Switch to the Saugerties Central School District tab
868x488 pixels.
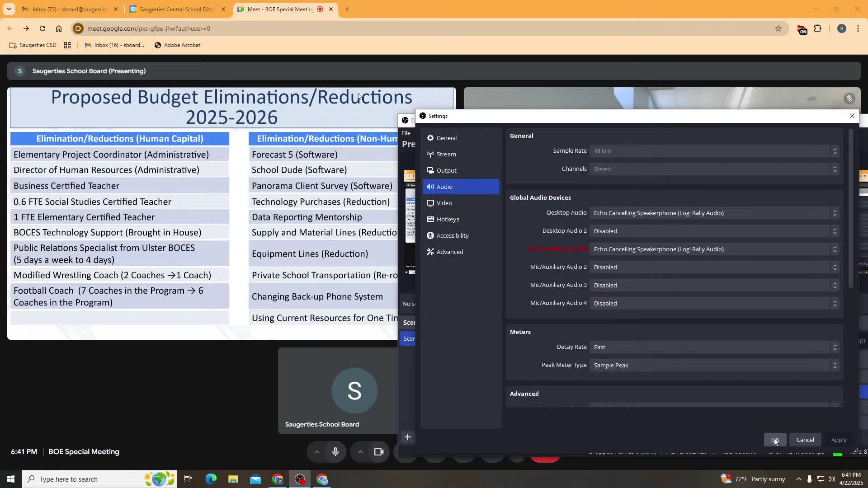[x=177, y=9]
